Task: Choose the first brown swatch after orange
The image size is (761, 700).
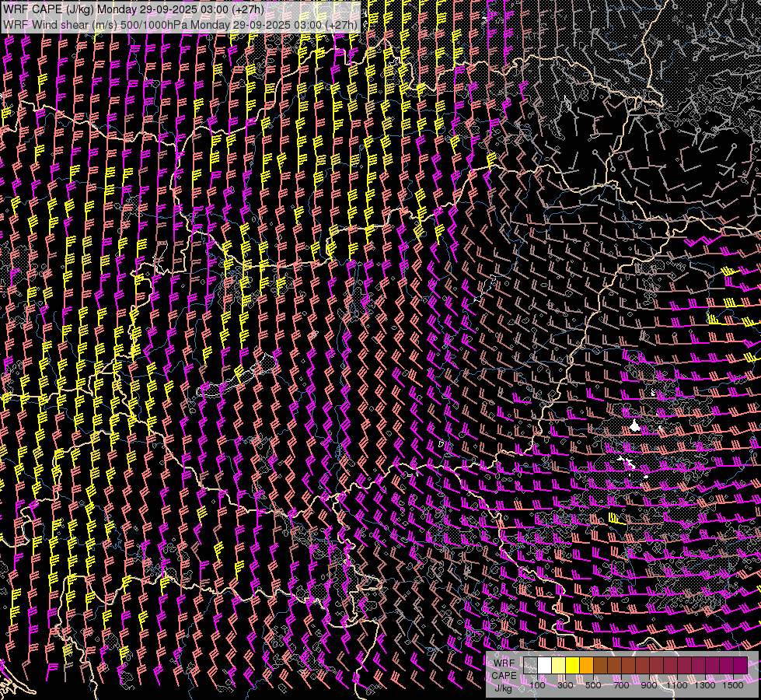Action: click(x=600, y=666)
